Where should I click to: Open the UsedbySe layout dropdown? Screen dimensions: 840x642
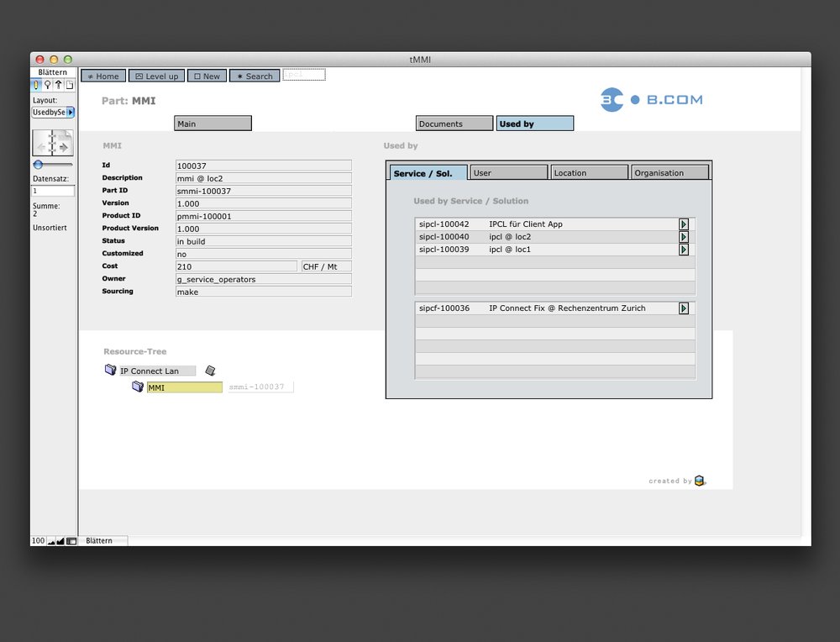(53, 112)
